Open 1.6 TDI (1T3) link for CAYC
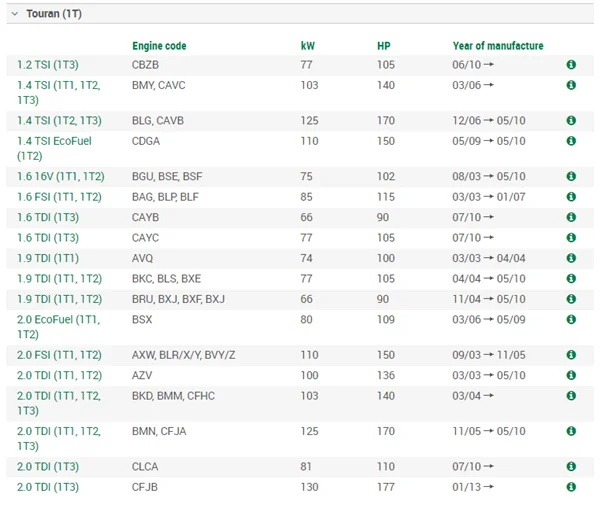This screenshot has height=508, width=600. tap(48, 238)
